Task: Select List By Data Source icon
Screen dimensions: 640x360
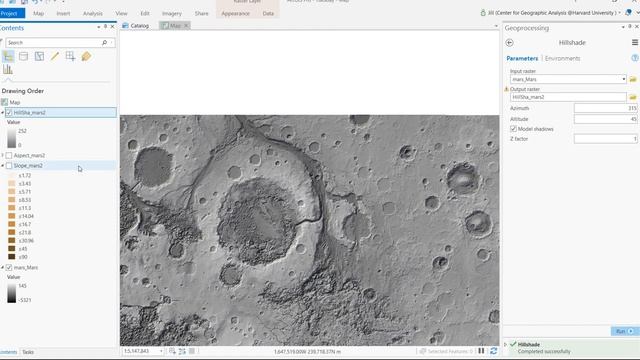Action: [23, 56]
